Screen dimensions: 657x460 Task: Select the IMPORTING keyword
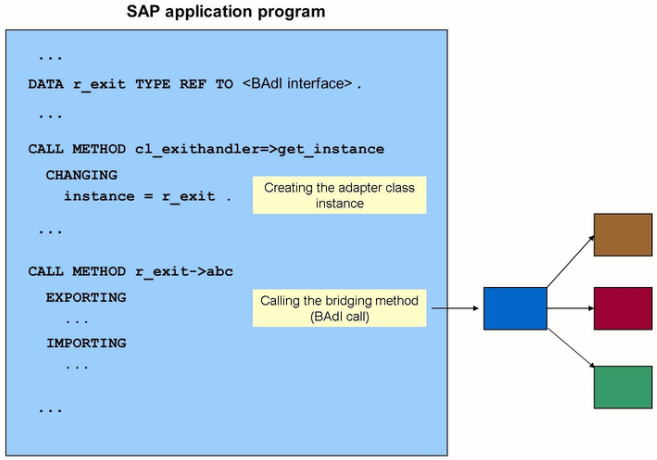[x=86, y=343]
